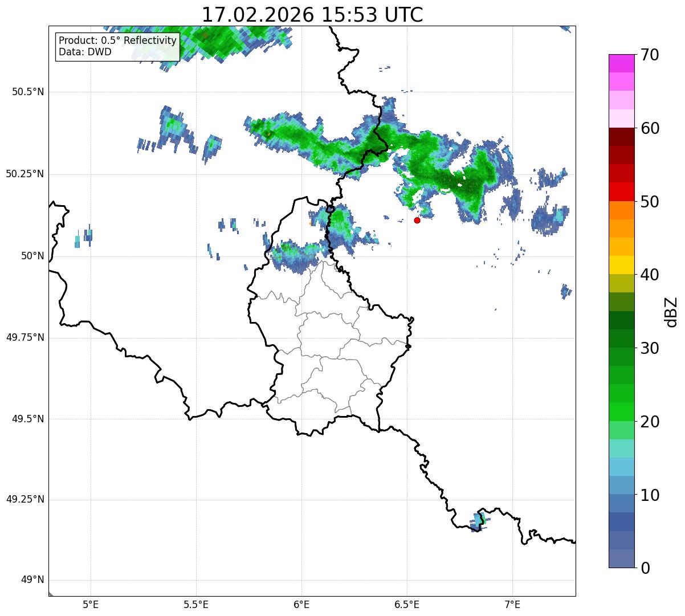Click the title '17.02.2026 15:53 UTC'

312,15
